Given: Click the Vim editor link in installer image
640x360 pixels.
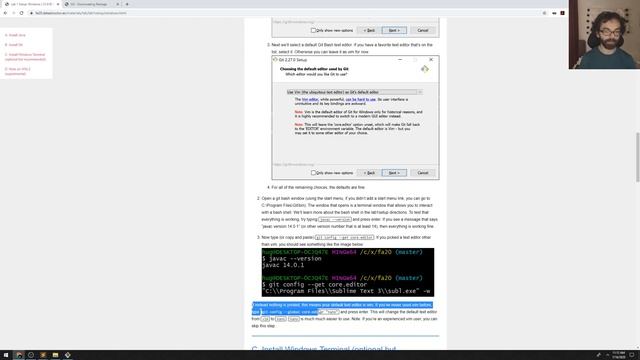Looking at the screenshot, I should [310, 99].
